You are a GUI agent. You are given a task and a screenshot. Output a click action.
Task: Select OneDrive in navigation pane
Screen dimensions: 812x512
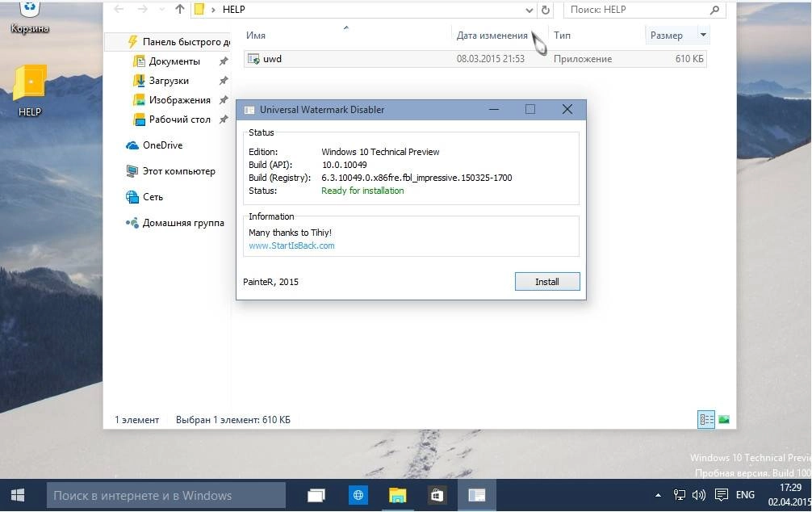coord(154,145)
